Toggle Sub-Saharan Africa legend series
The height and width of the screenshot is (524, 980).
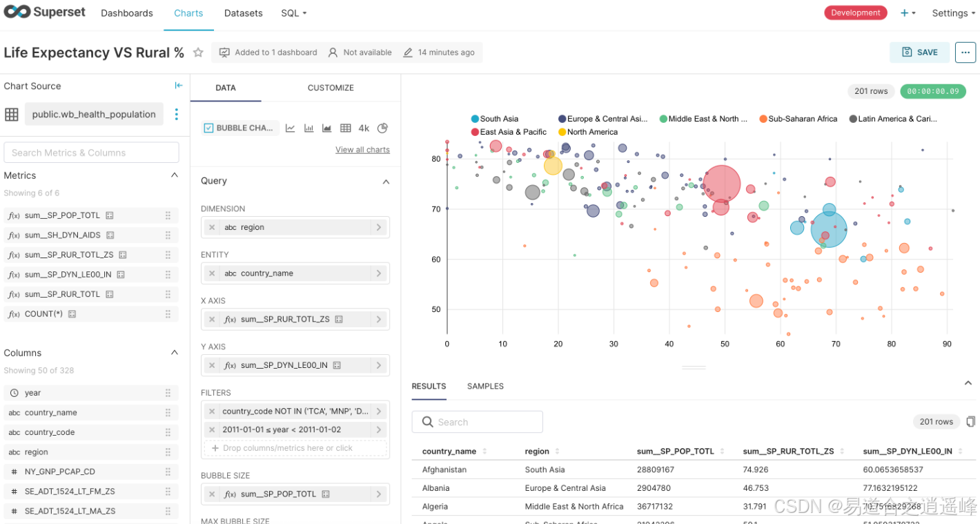click(798, 119)
